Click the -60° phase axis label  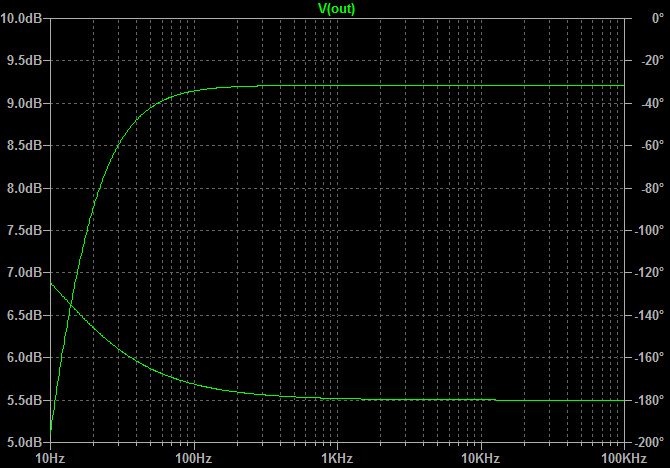tap(653, 145)
